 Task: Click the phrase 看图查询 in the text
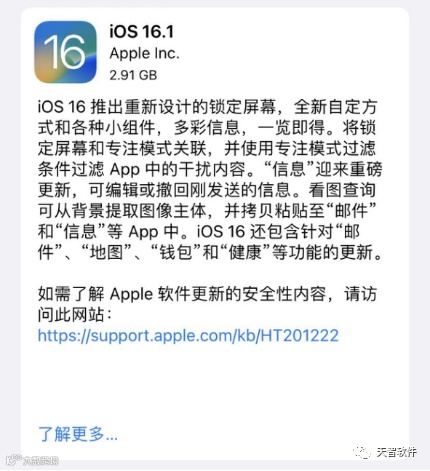(x=342, y=190)
